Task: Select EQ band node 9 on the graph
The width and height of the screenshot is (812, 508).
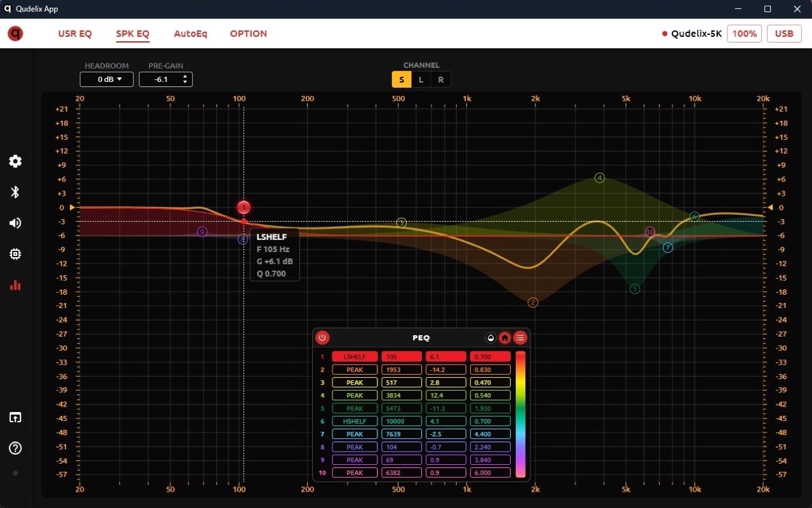Action: 202,232
